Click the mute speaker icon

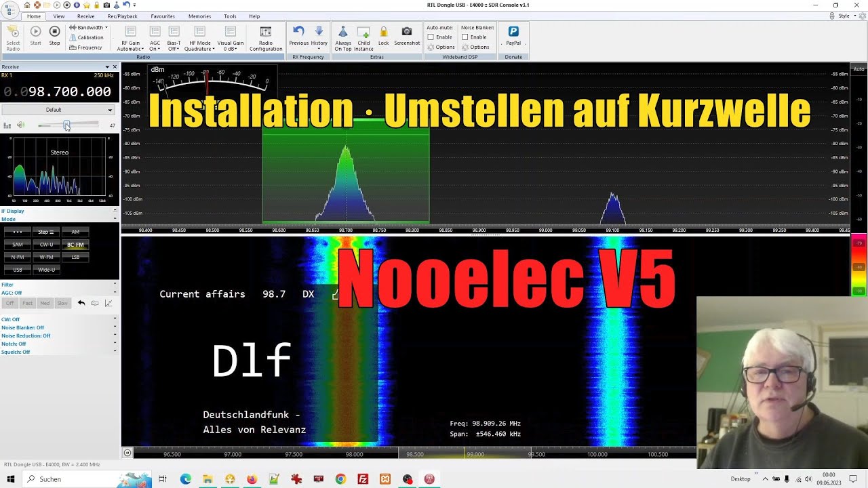20,125
